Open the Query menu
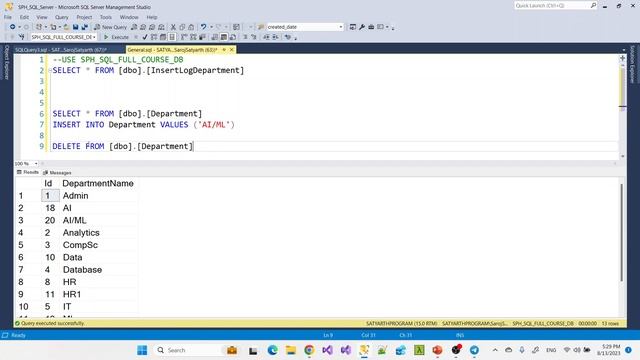The image size is (640, 360). point(62,17)
